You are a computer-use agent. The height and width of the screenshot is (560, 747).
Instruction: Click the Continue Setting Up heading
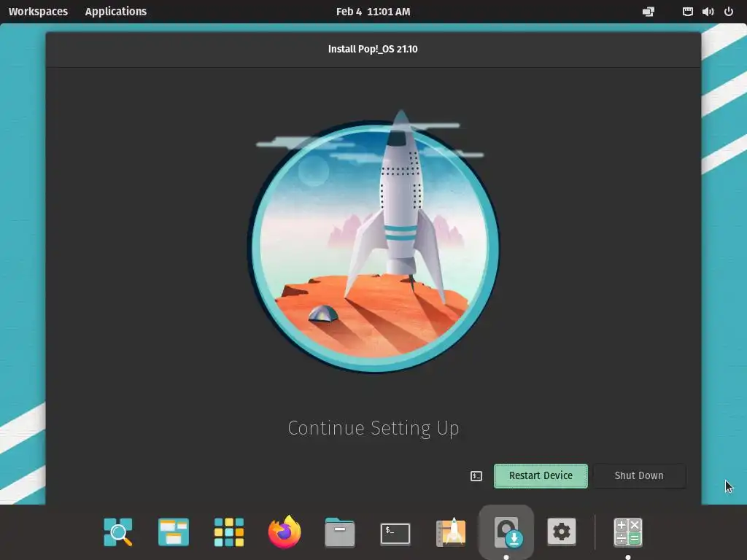click(x=373, y=428)
